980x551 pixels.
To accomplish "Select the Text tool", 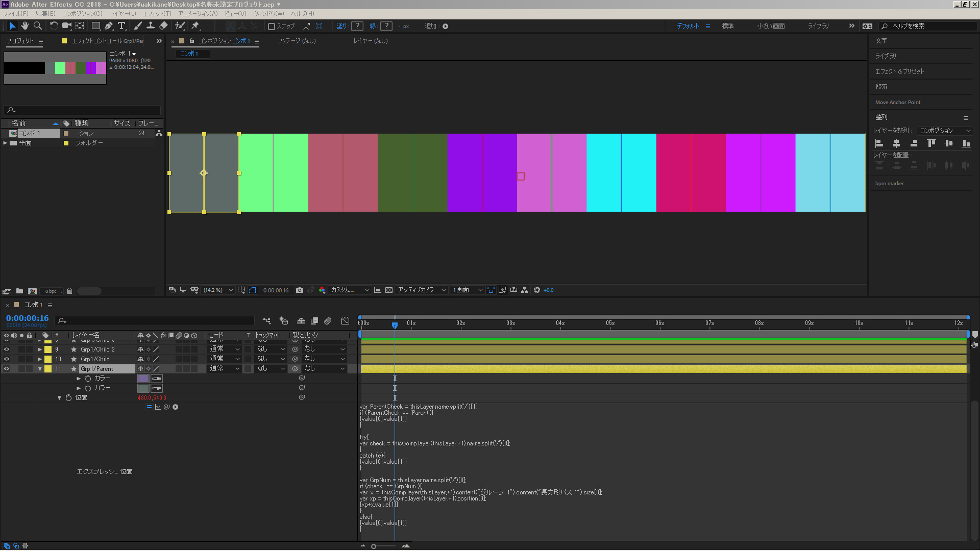I will click(121, 26).
